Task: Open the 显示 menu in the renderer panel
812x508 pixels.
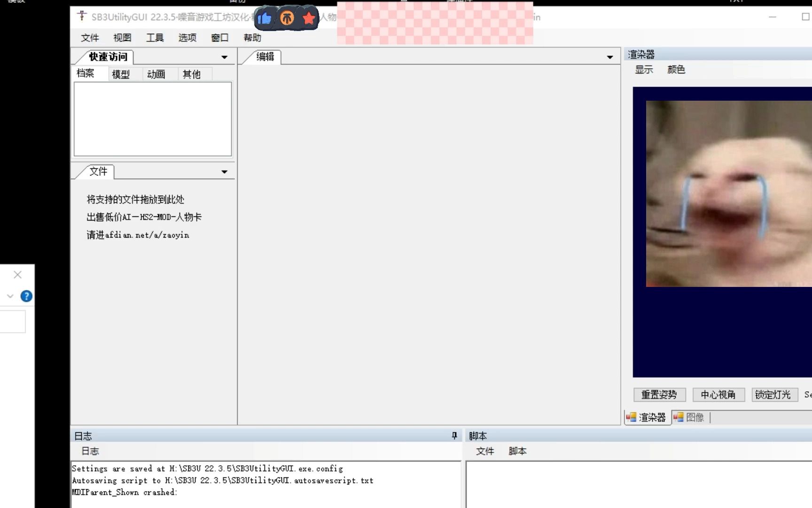Action: tap(644, 69)
